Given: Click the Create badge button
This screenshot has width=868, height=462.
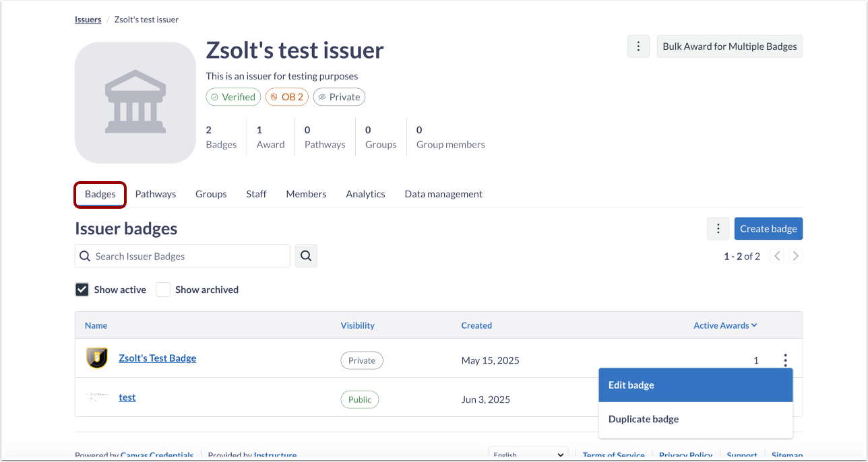Looking at the screenshot, I should click(768, 228).
